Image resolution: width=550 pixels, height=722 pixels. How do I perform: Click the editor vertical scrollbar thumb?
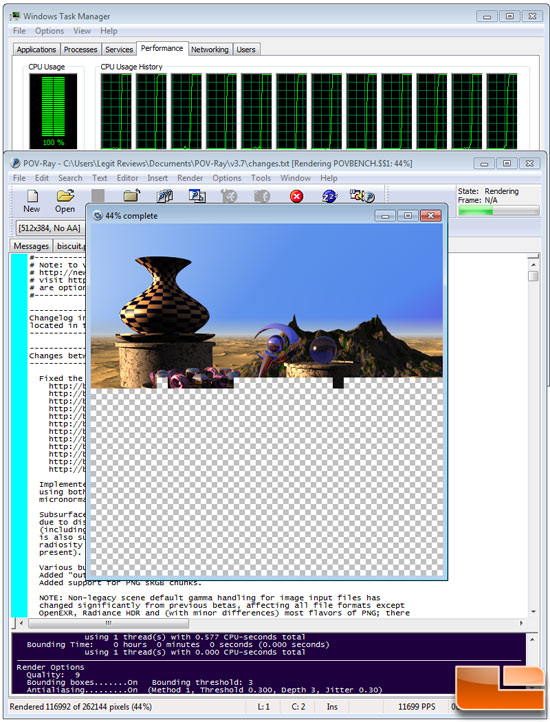[x=533, y=276]
